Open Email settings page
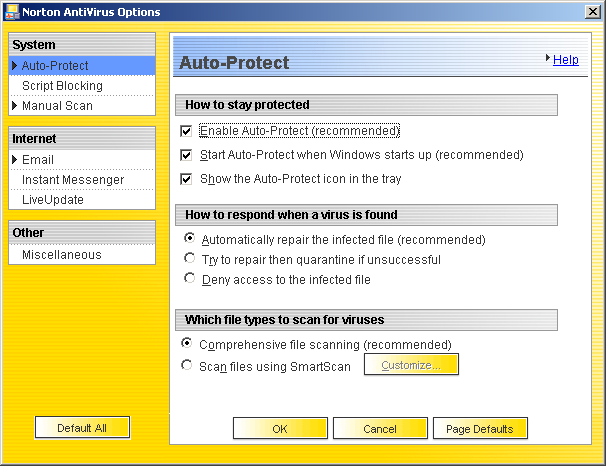This screenshot has height=466, width=606. 82,160
